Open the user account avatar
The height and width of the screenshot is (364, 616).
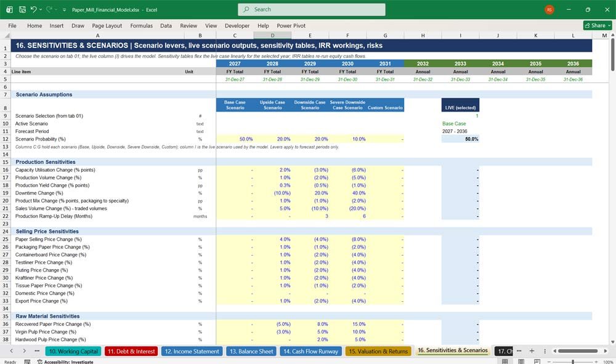tap(549, 9)
